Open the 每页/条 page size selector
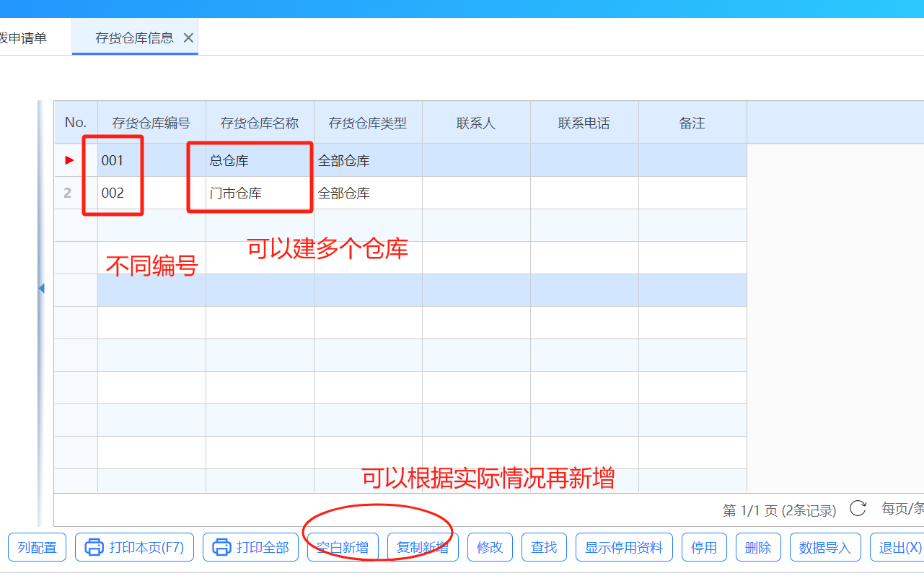Screen dimensions: 924x581 902,509
